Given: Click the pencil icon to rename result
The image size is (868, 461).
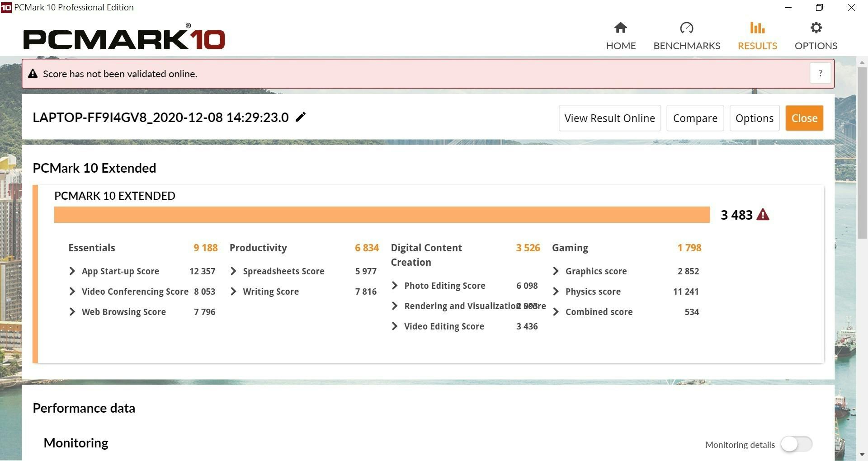Looking at the screenshot, I should (301, 117).
